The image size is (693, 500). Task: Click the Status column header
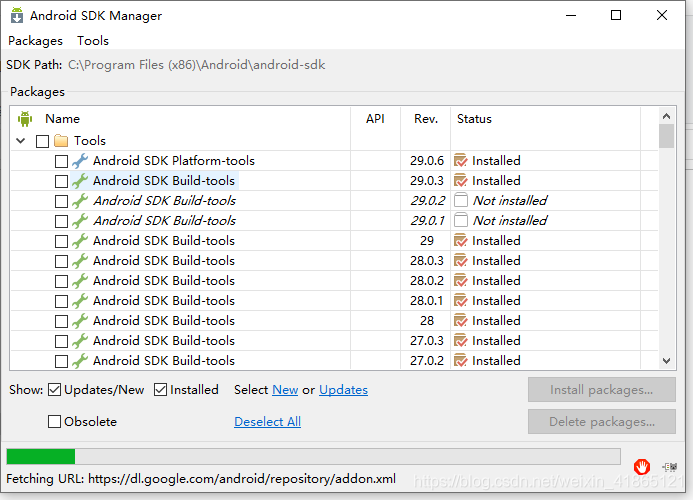[474, 119]
